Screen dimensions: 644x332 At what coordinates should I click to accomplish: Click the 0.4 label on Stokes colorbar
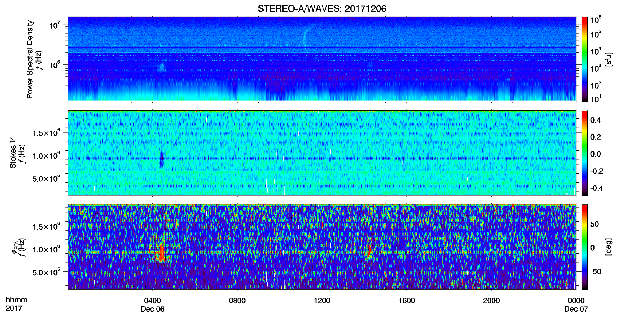(x=595, y=120)
